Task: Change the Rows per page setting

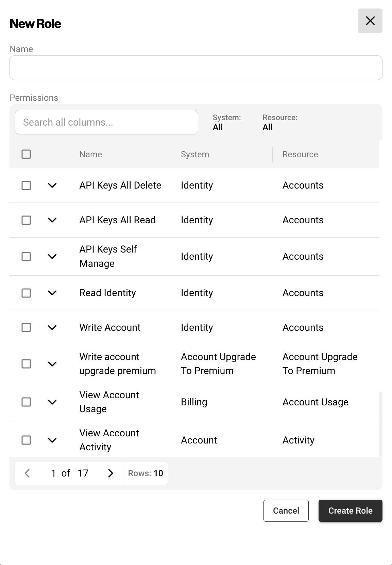Action: click(146, 473)
